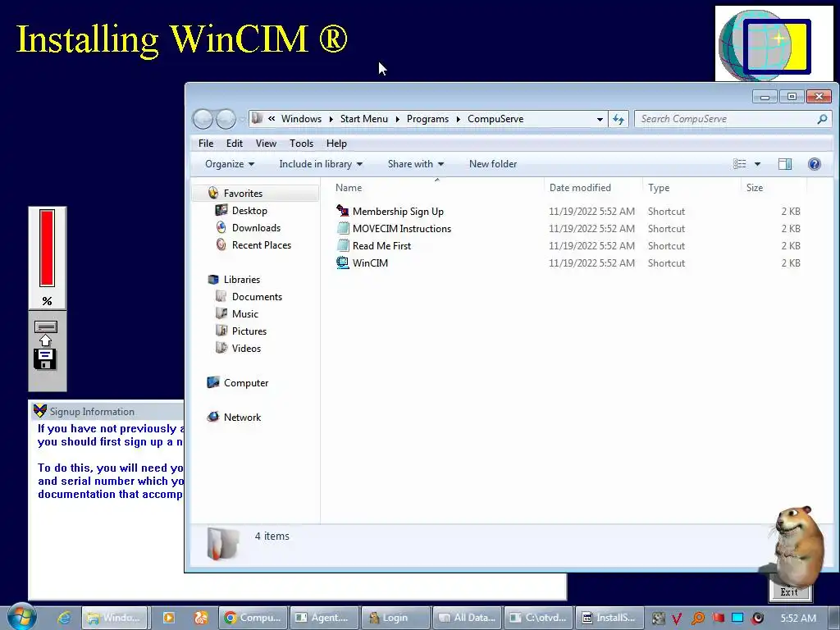Open the Membership Sign Up shortcut icon
Viewport: 840px width, 630px height.
tap(343, 211)
